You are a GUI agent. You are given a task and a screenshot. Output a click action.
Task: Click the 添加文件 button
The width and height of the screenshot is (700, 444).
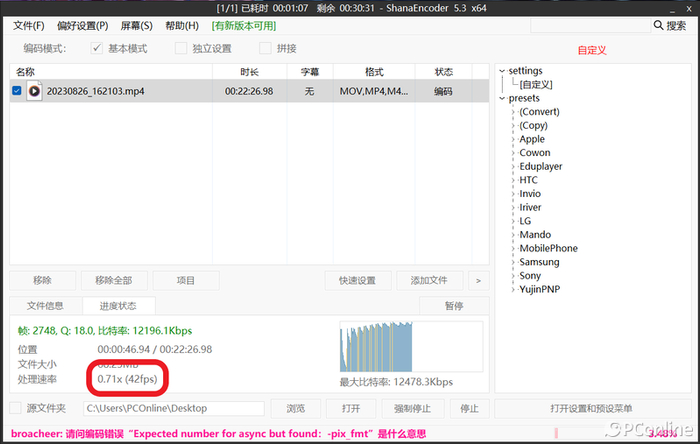(x=429, y=280)
